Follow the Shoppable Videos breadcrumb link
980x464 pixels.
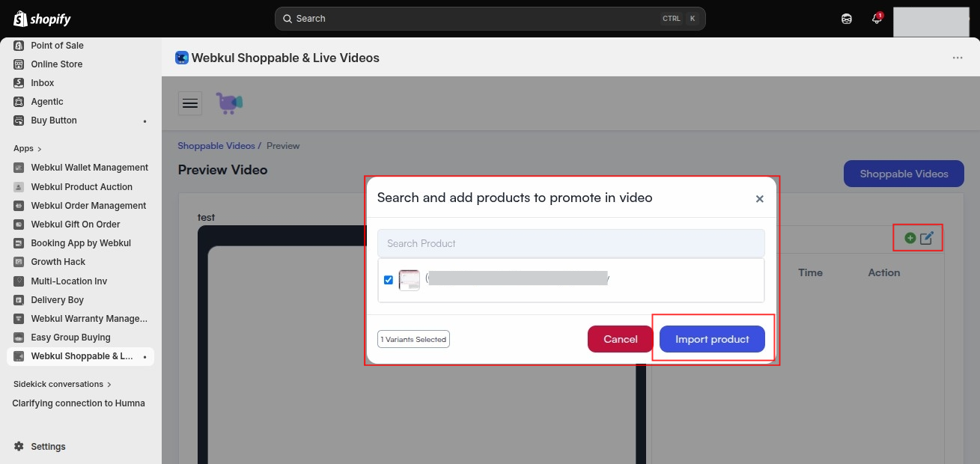[216, 146]
